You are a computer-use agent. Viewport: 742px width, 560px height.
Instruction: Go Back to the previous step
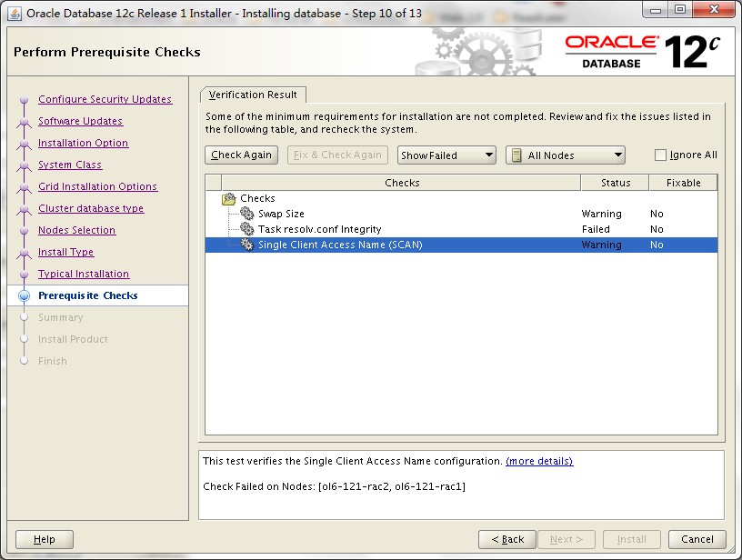pyautogui.click(x=507, y=539)
